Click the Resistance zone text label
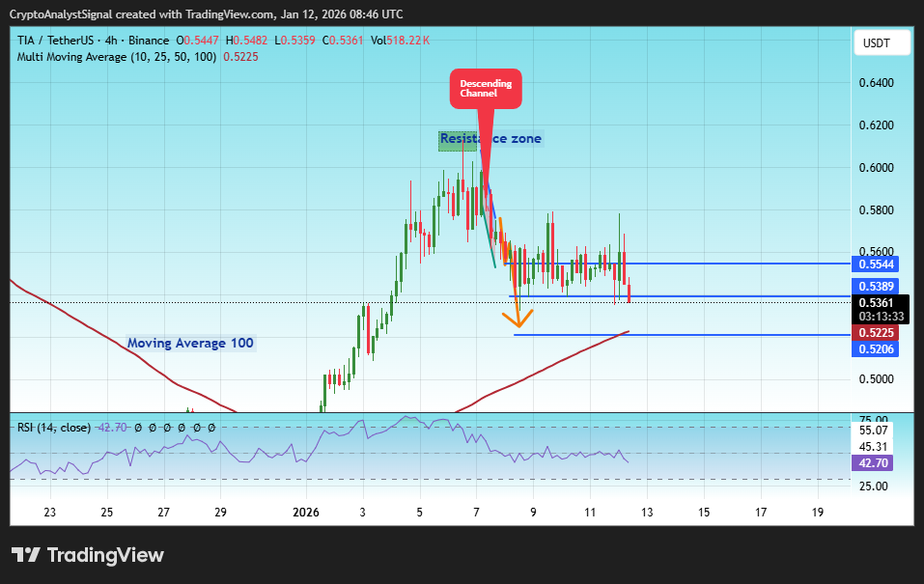 point(490,138)
